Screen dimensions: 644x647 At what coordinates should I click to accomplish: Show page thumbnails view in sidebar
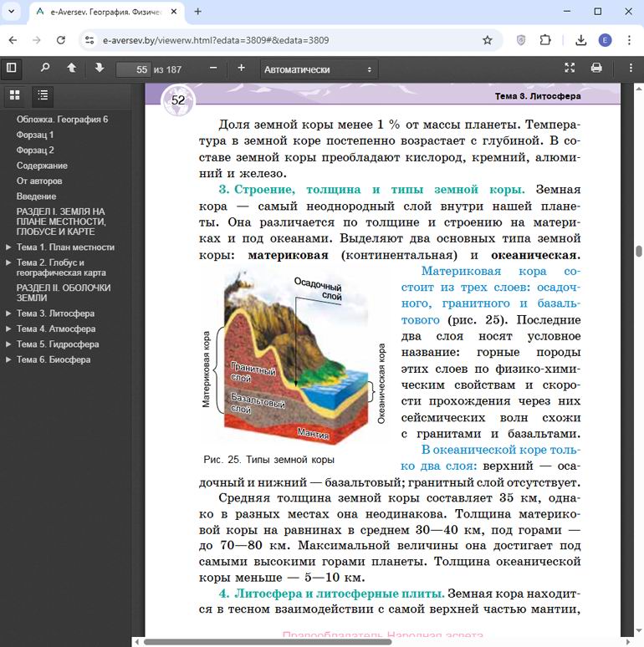point(14,95)
